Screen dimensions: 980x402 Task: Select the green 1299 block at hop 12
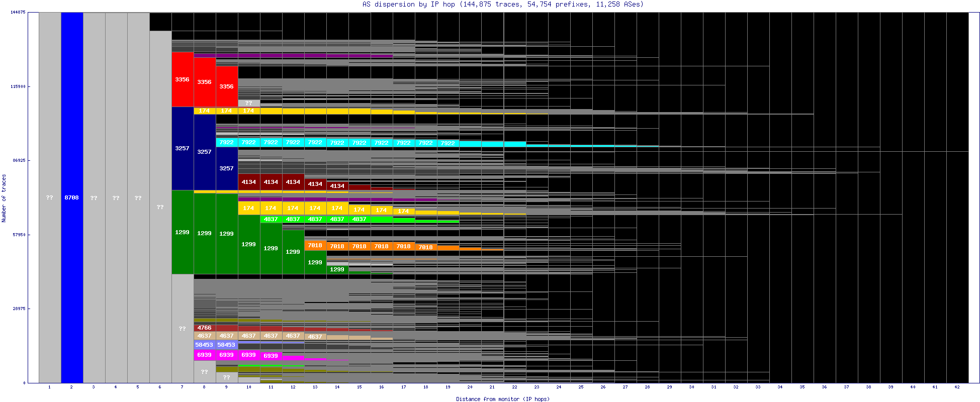293,252
